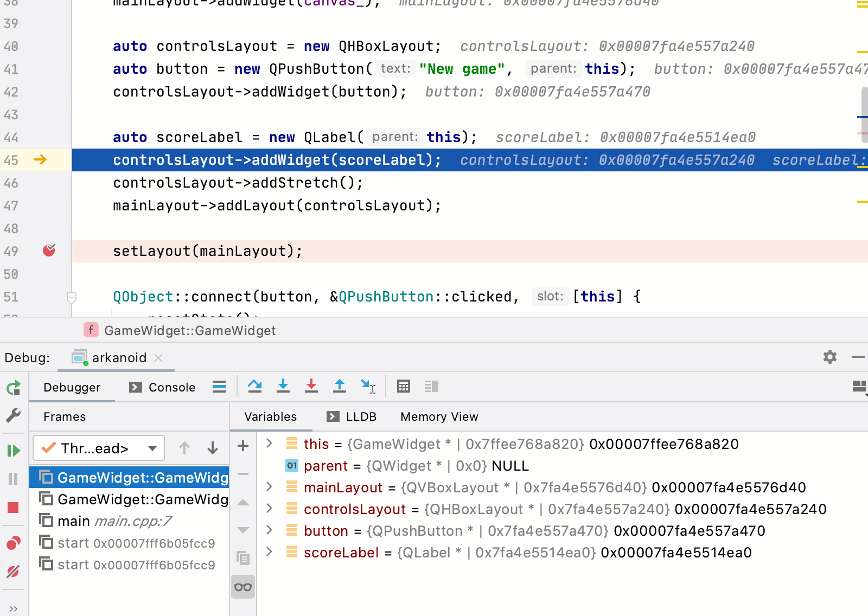868x616 pixels.
Task: Click the Step Into icon
Action: pos(283,386)
